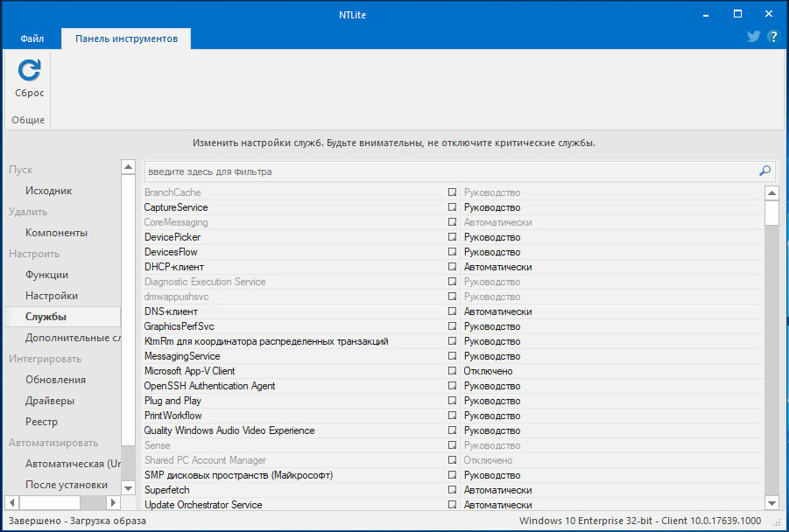Select the OpenSSH Authentication Agent name
789x532 pixels.
[x=209, y=386]
